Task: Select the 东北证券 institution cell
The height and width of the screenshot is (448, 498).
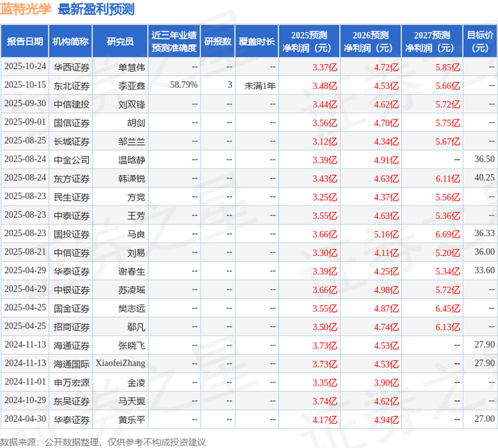Action: point(71,86)
